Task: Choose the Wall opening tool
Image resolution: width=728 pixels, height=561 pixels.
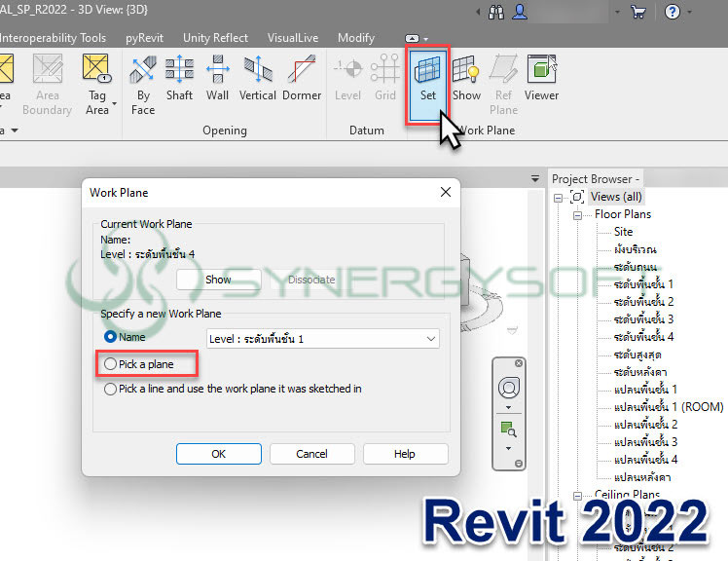Action: pyautogui.click(x=217, y=78)
